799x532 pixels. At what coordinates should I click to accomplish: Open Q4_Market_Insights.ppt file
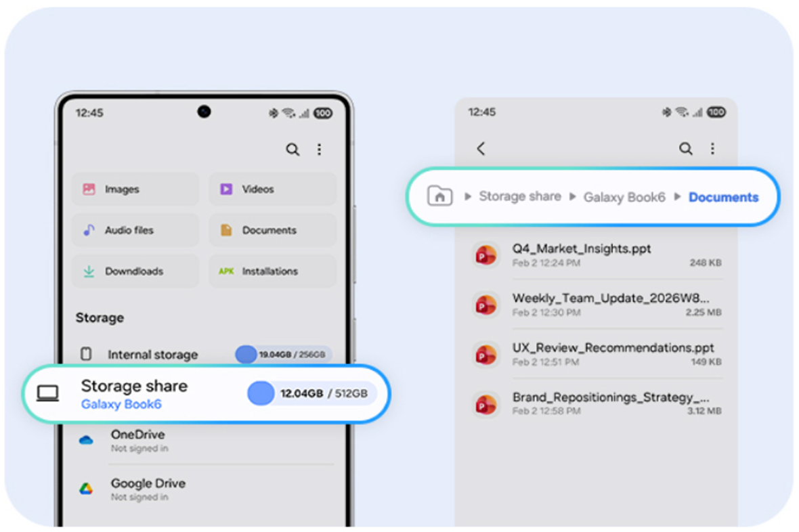click(596, 254)
